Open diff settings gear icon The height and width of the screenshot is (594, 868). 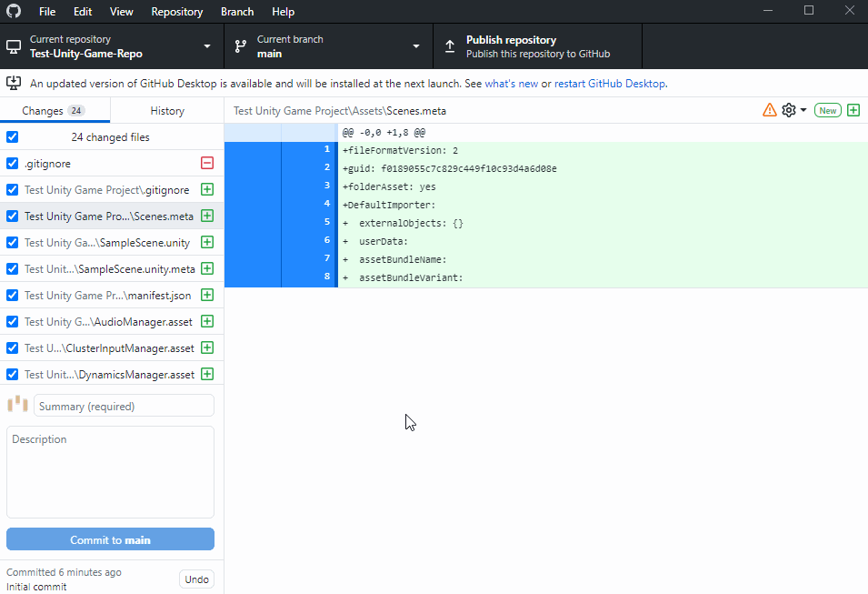point(789,110)
